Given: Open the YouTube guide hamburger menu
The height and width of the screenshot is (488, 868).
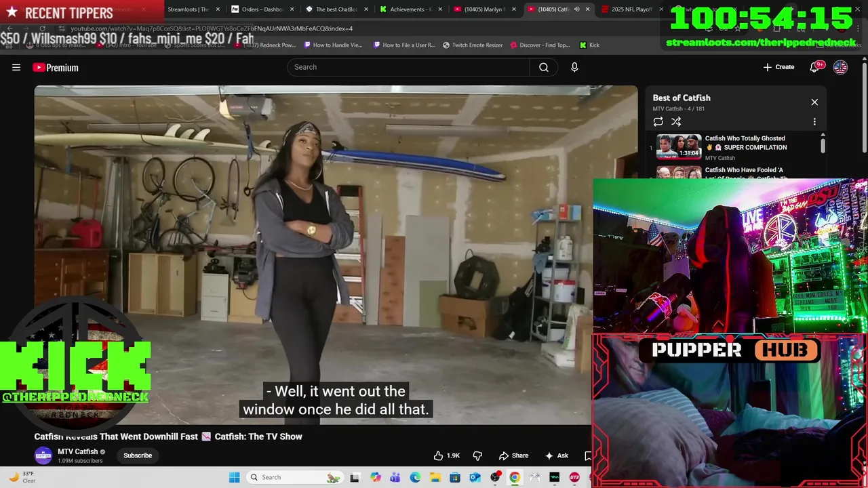Looking at the screenshot, I should pos(16,67).
